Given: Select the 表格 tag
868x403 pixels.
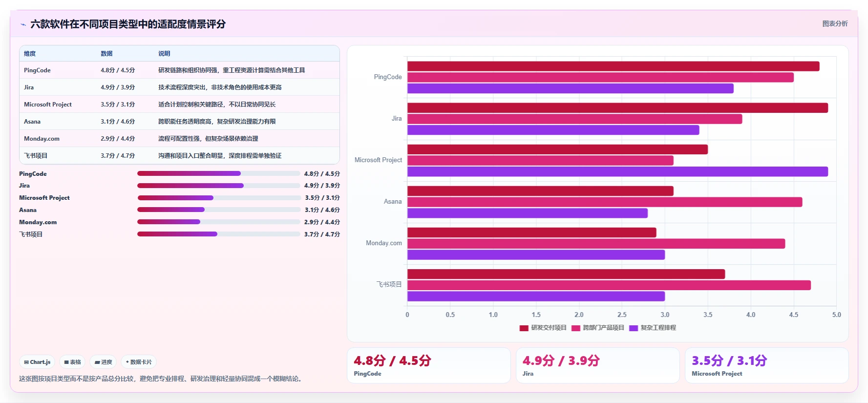Looking at the screenshot, I should 72,362.
